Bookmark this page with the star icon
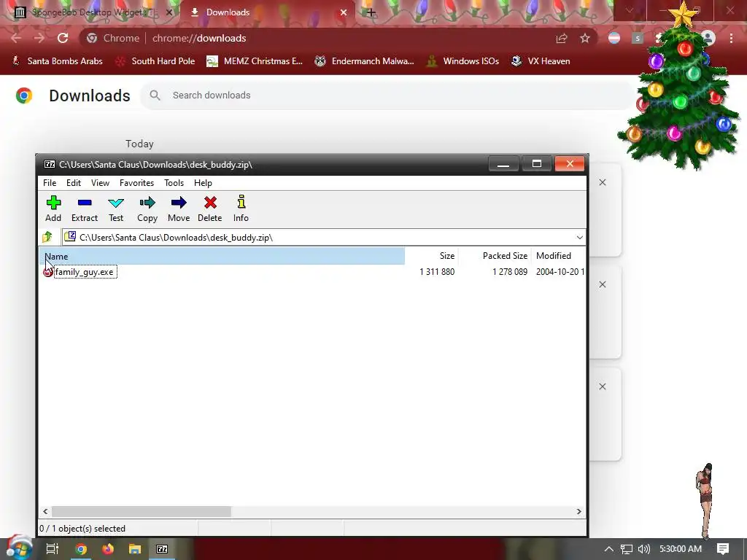 (585, 38)
